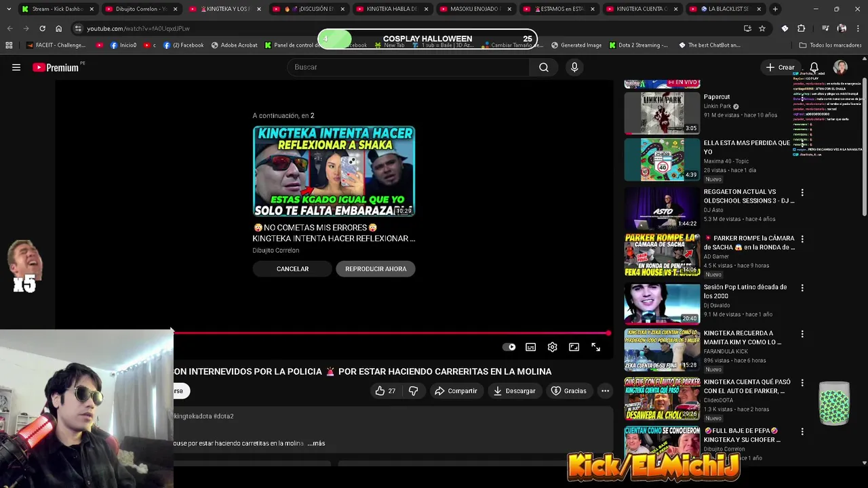Image resolution: width=868 pixels, height=488 pixels.
Task: Dislike the current video
Action: pyautogui.click(x=413, y=391)
